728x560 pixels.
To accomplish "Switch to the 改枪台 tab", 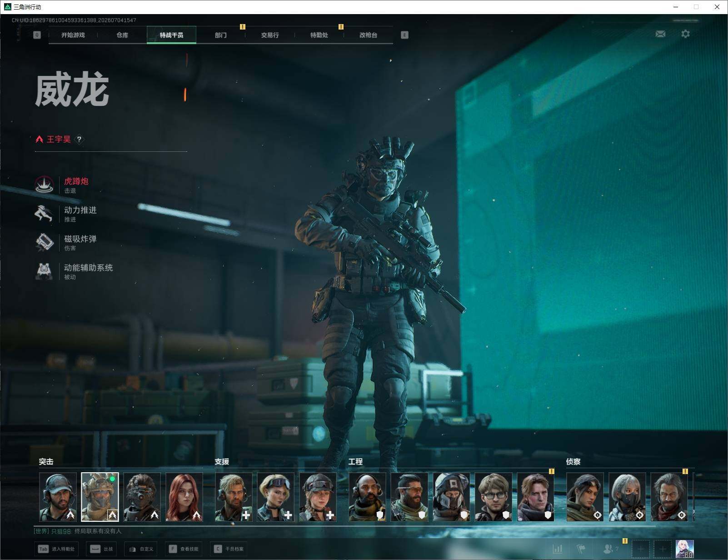I will 368,35.
